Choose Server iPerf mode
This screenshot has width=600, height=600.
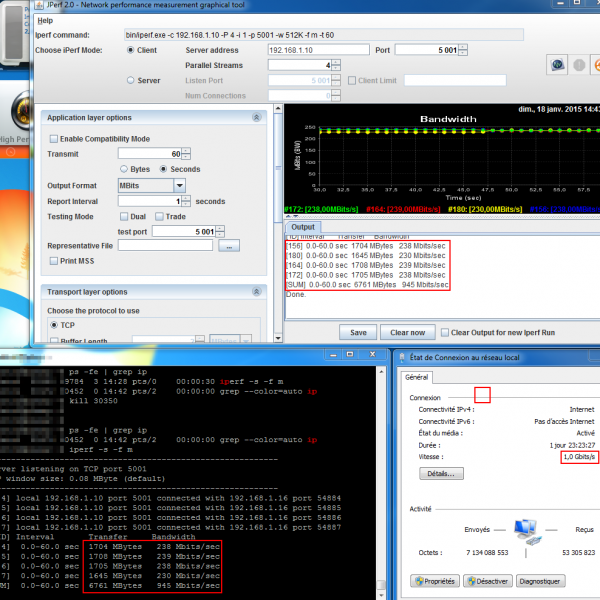130,80
